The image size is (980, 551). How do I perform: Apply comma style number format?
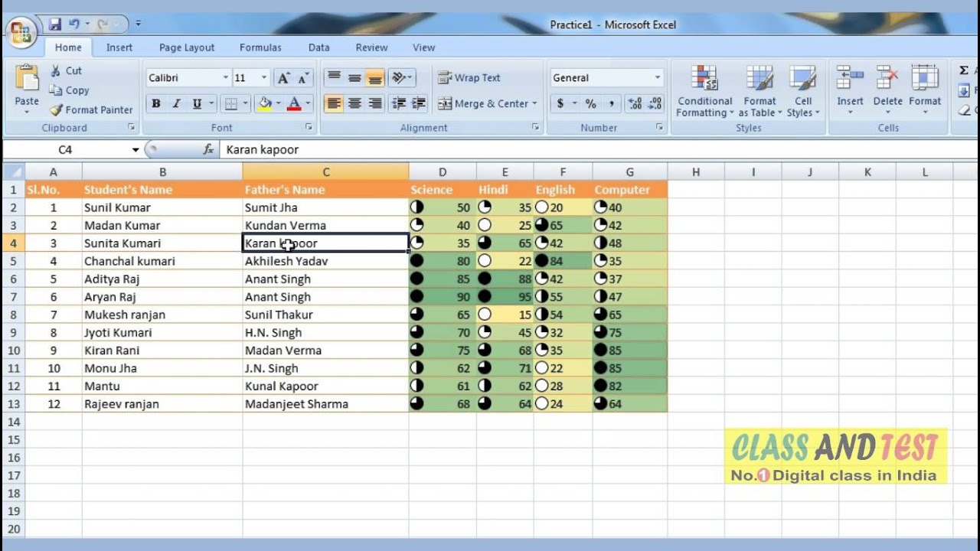(x=611, y=103)
